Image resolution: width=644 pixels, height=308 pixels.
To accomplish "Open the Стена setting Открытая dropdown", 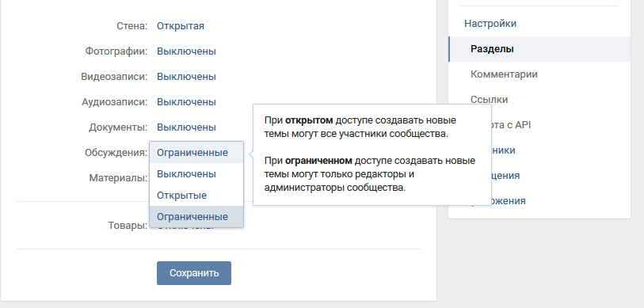I will click(x=181, y=26).
